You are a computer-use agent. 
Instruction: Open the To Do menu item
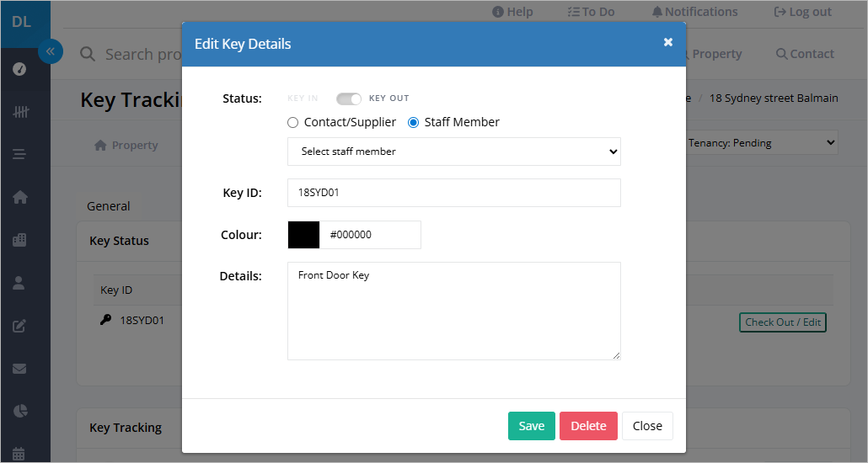point(592,12)
